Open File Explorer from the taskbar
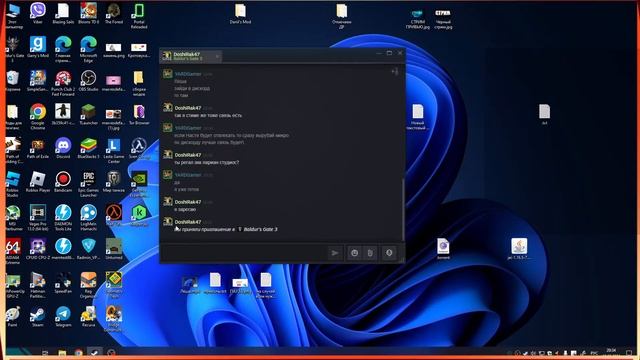Screen dimensions: 640x360 [x=62, y=353]
